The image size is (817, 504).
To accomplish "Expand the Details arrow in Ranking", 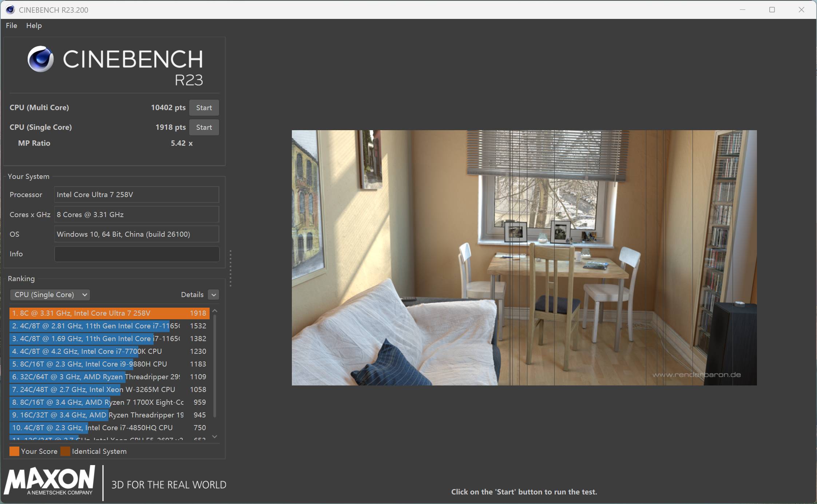I will pos(214,295).
